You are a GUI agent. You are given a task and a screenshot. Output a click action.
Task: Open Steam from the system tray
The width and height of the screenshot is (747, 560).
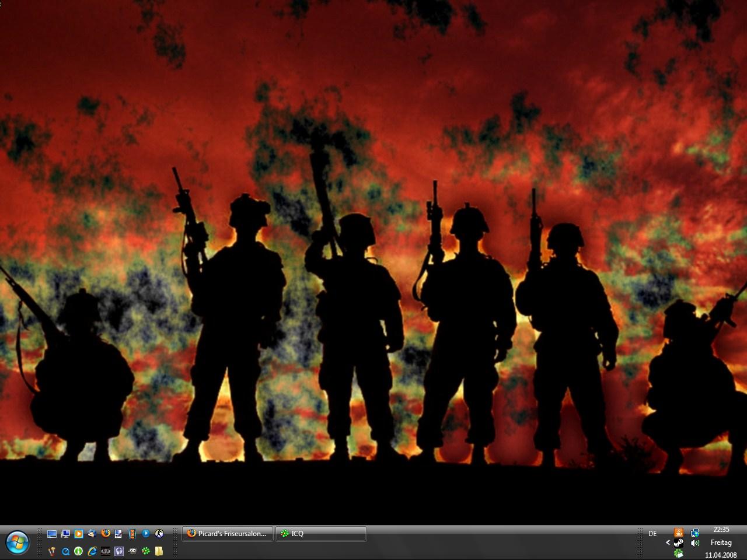679,543
